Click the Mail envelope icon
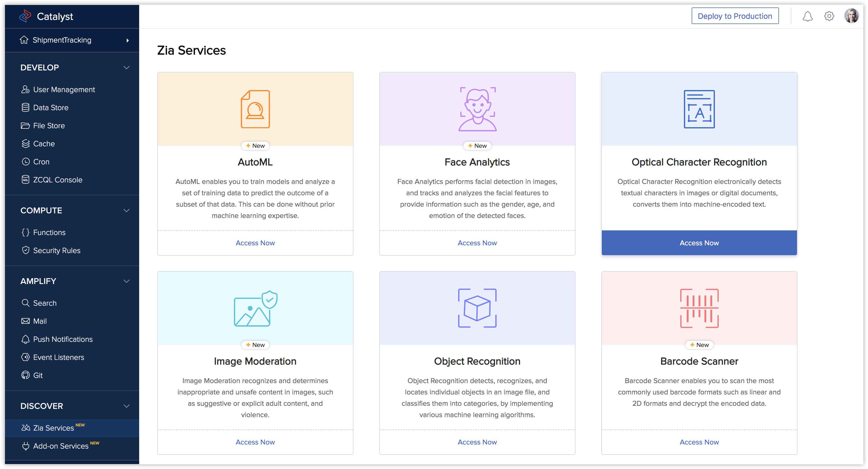 (25, 321)
